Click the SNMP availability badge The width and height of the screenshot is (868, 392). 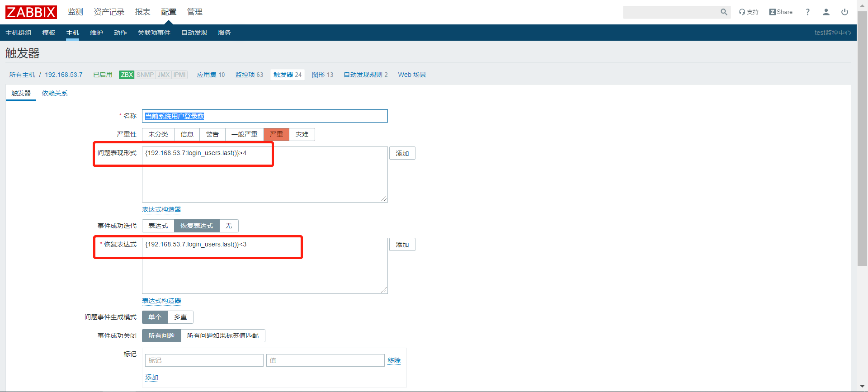pyautogui.click(x=145, y=75)
